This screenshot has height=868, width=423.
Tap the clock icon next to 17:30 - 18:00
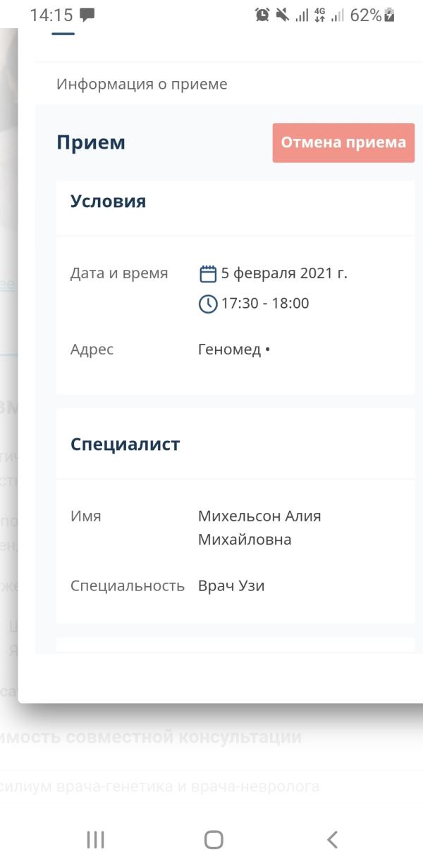click(x=207, y=304)
